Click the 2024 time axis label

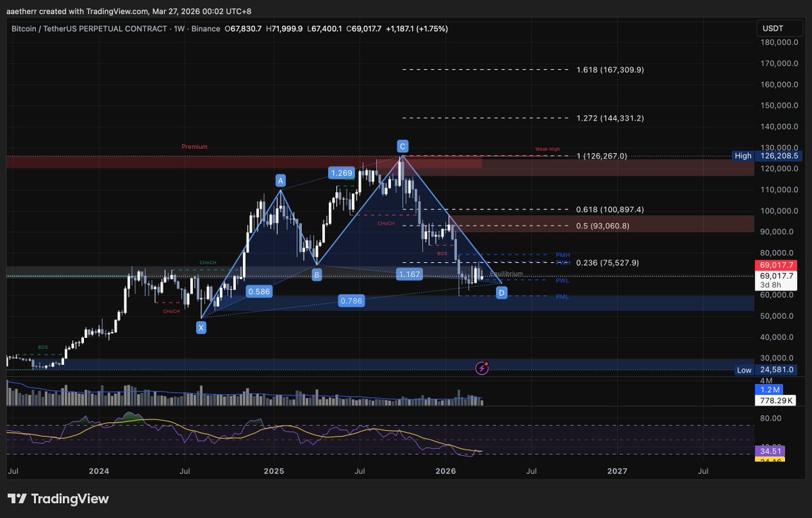click(99, 470)
